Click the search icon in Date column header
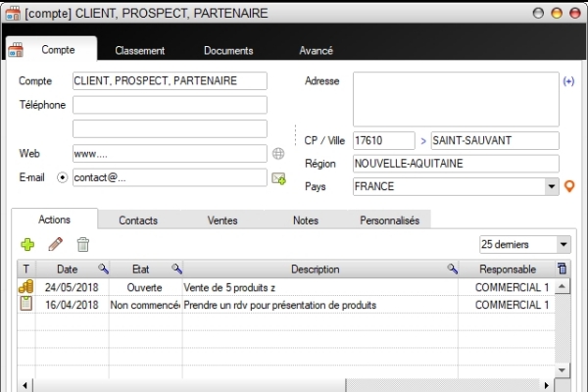 tap(103, 269)
